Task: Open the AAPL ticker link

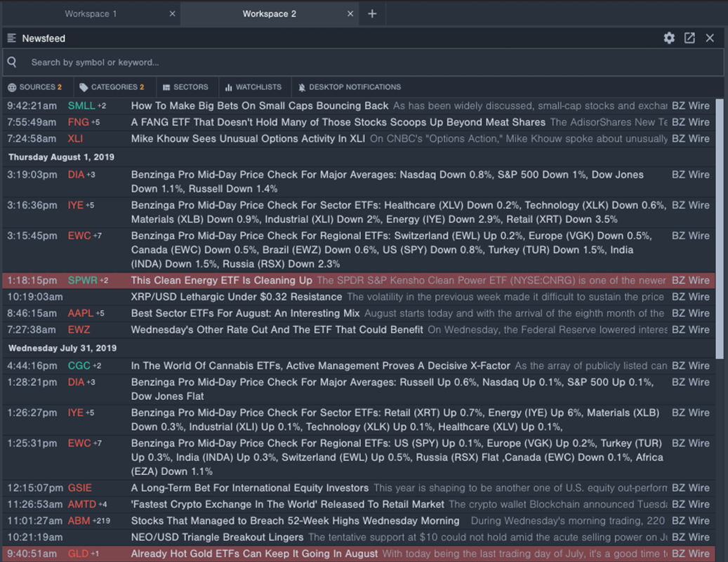Action: [81, 313]
